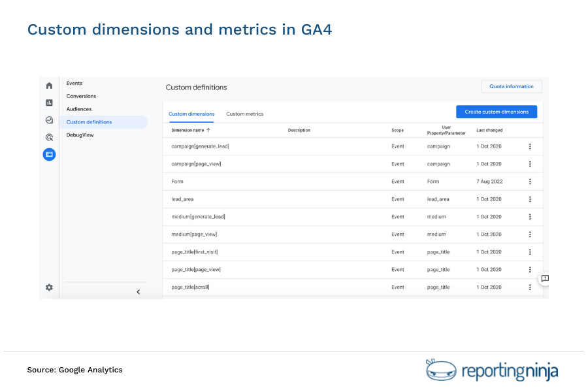Screen dimensions: 588x392
Task: Stay on the Custom dimensions tab
Action: tap(191, 114)
